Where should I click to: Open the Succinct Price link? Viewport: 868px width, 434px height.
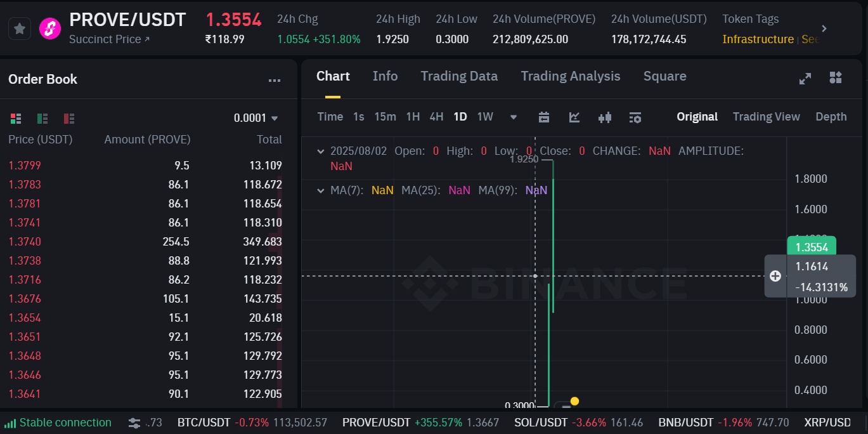pyautogui.click(x=109, y=39)
